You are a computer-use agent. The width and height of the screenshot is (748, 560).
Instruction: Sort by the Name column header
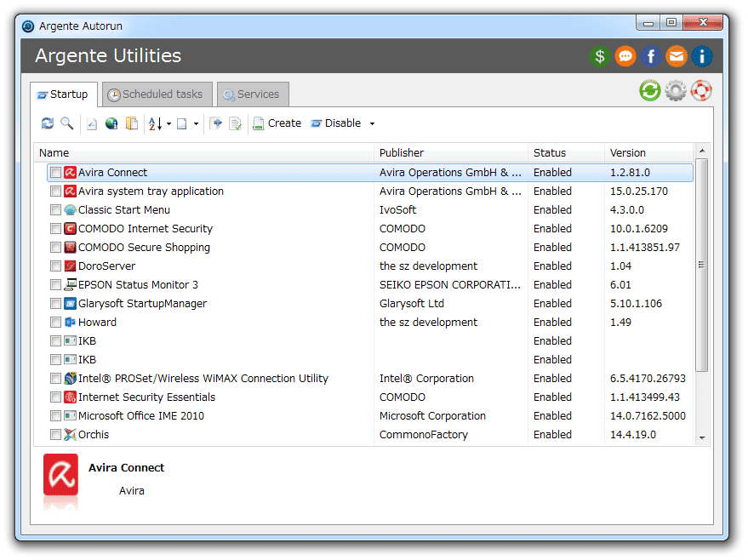[203, 153]
